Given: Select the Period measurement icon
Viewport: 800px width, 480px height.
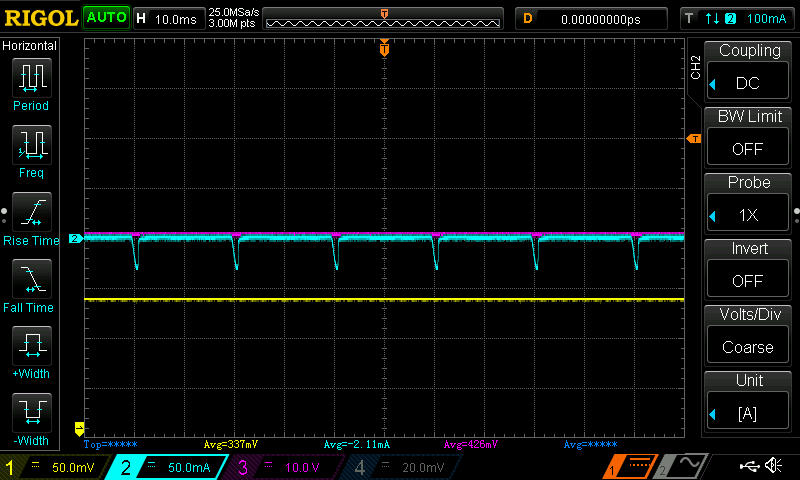Looking at the screenshot, I should (31, 77).
